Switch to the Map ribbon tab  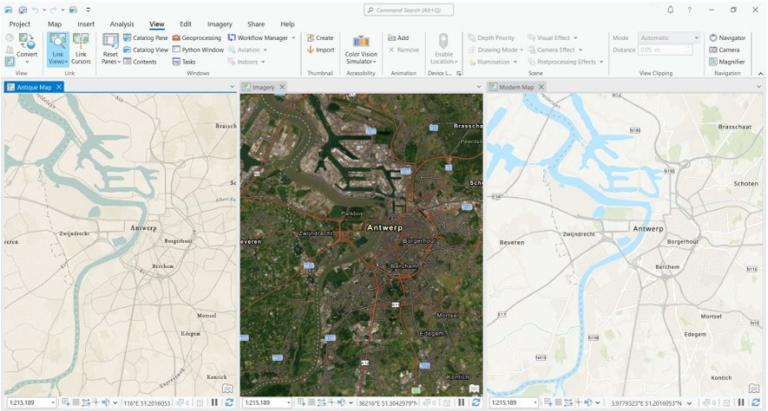coord(55,24)
